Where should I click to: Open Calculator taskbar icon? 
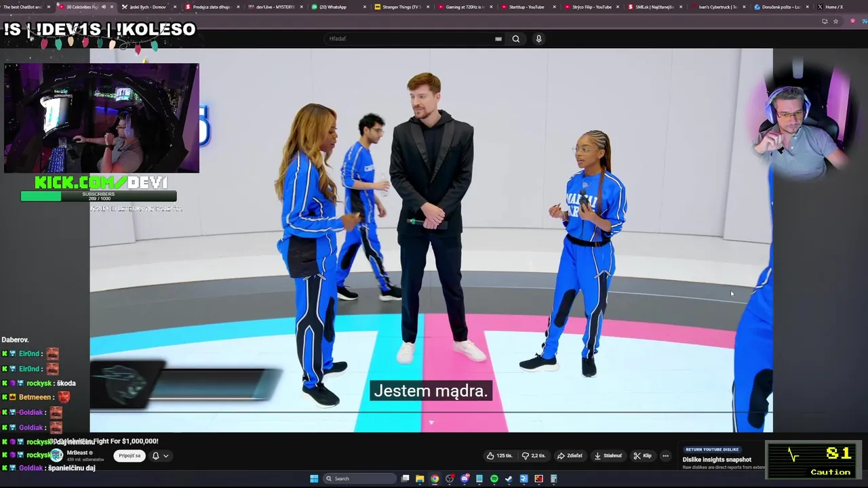click(553, 479)
